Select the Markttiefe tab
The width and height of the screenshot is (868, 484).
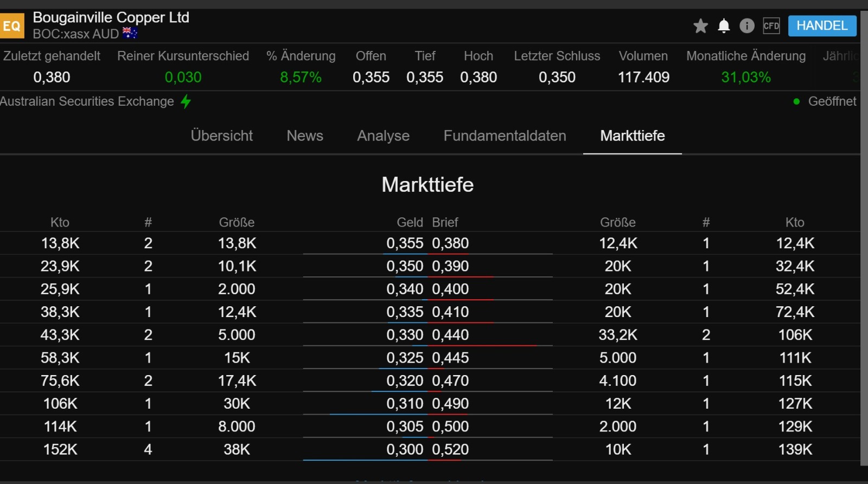[x=633, y=135]
